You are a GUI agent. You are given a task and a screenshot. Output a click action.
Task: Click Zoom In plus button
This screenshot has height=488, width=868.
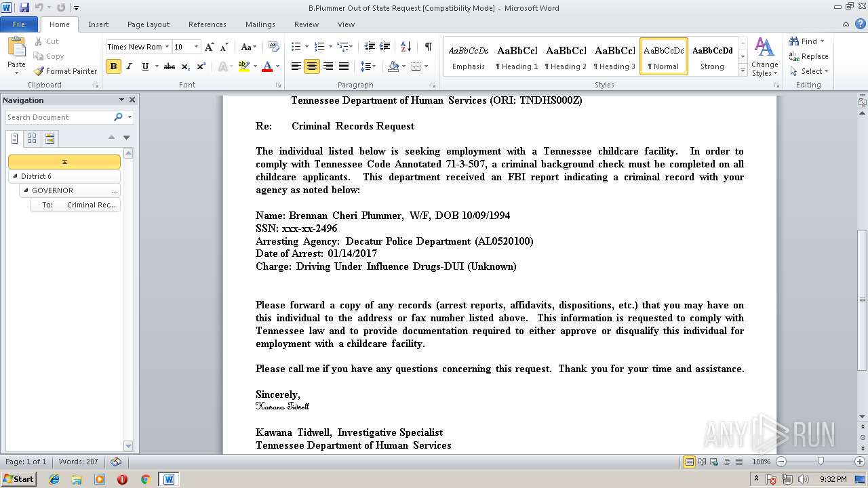859,462
